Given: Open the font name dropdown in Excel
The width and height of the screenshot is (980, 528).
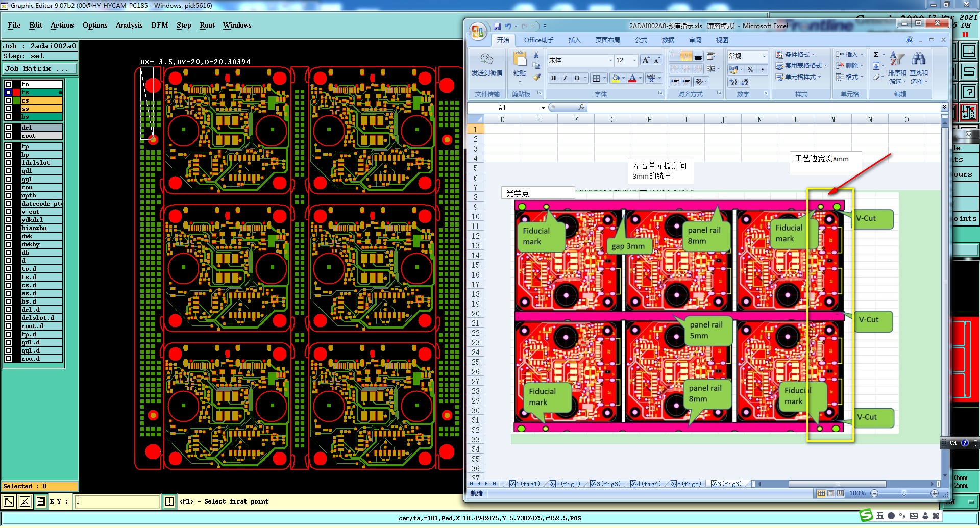Looking at the screenshot, I should pyautogui.click(x=610, y=60).
